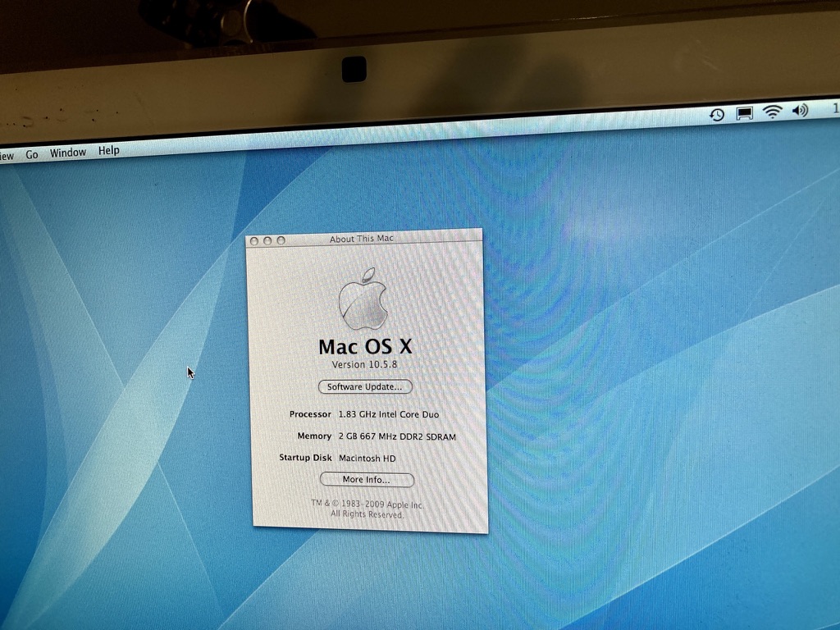840x630 pixels.
Task: Open the Go menu
Action: pos(32,154)
